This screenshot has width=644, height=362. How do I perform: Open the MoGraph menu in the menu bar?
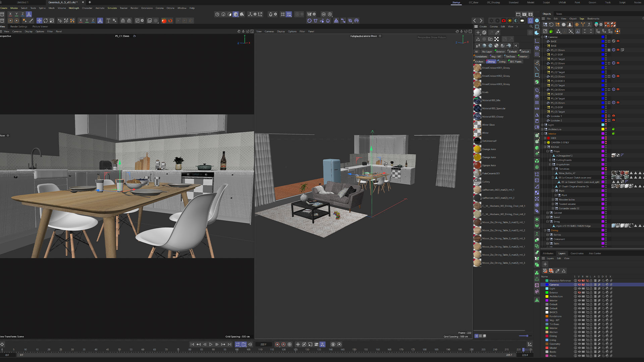pyautogui.click(x=74, y=8)
